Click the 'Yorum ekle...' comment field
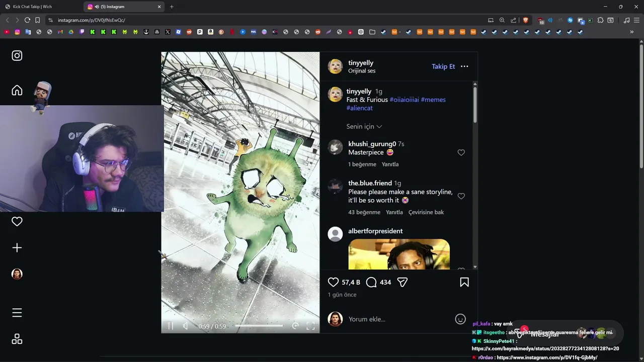This screenshot has width=644, height=362. point(397,319)
